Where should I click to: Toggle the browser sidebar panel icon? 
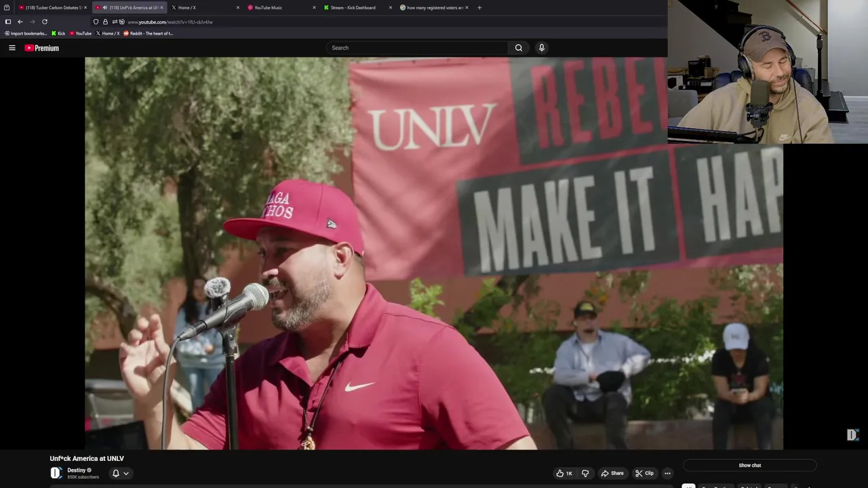coord(7,22)
